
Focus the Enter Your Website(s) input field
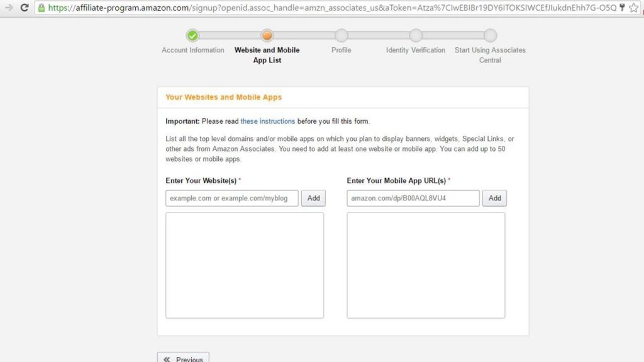pos(232,198)
